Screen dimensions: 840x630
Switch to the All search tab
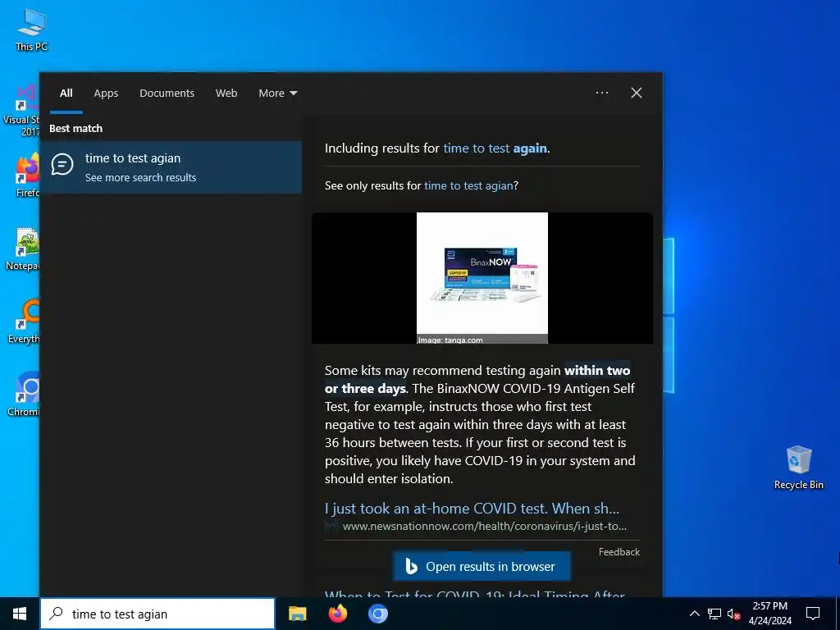(66, 94)
